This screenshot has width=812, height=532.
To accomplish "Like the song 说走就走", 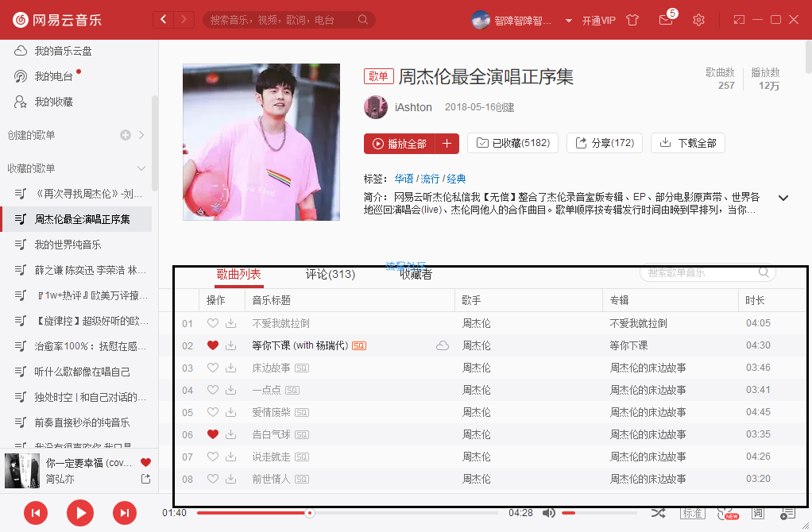I will coord(213,457).
